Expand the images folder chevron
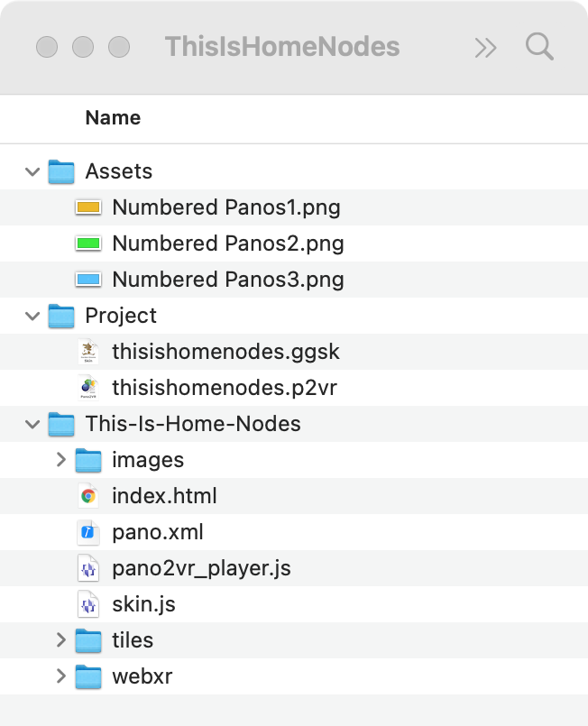 (60, 460)
